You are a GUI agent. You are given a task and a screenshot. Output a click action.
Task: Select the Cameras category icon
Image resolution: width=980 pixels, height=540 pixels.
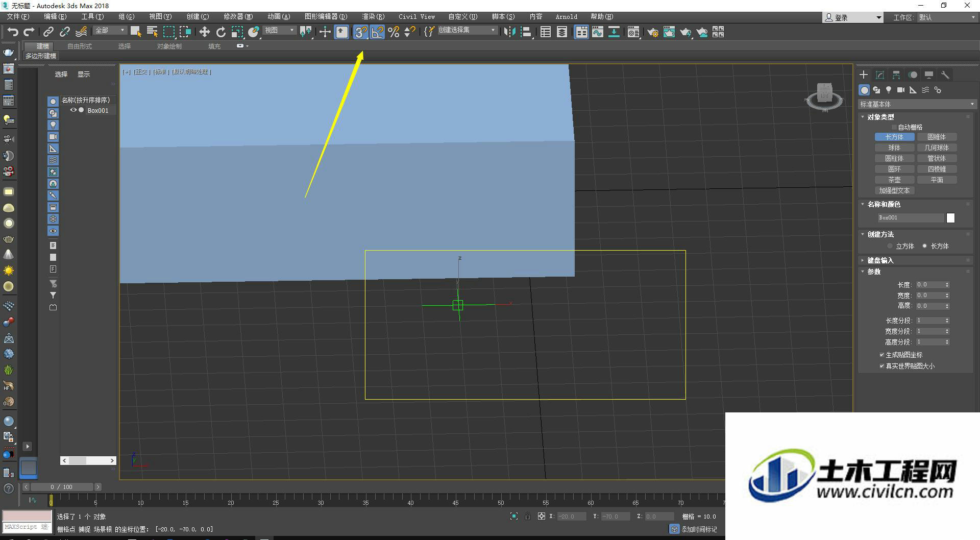tap(901, 90)
